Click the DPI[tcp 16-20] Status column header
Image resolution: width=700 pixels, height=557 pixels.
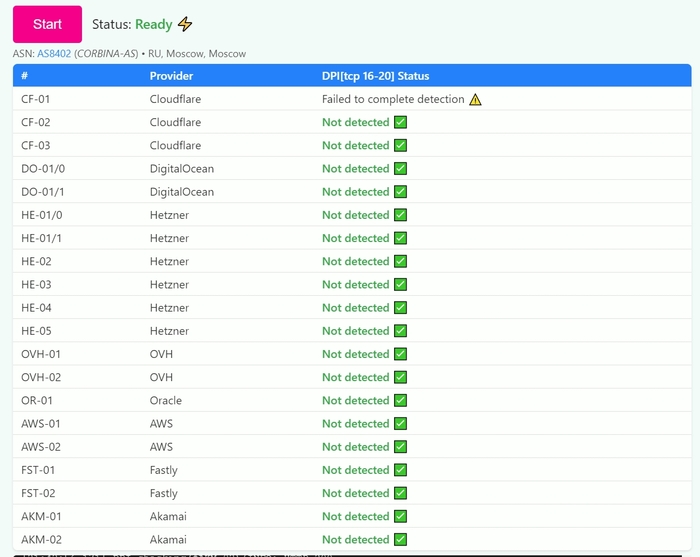pos(375,76)
